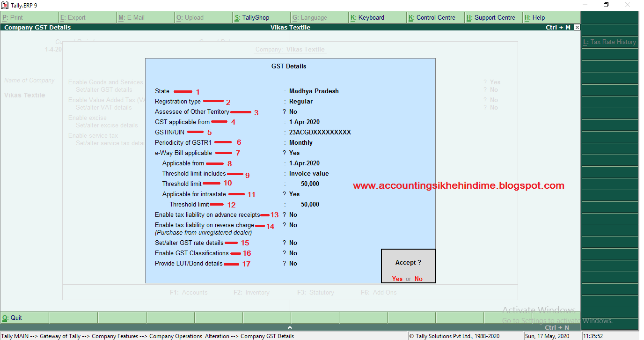Open the Support Centre

(494, 17)
